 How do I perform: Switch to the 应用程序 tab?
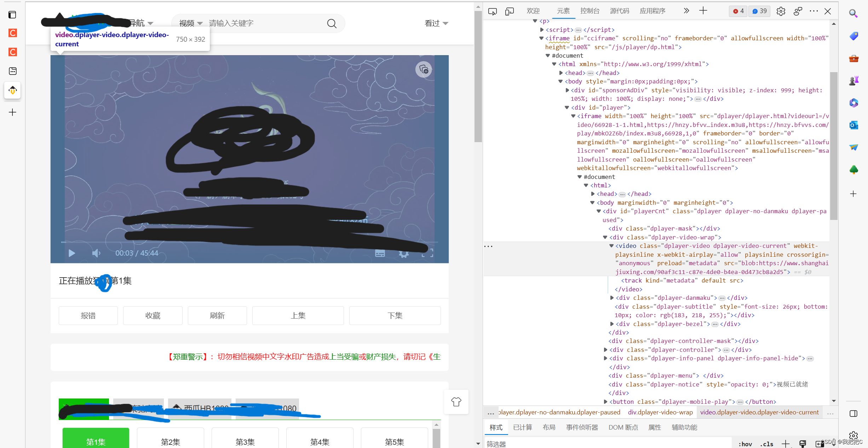click(652, 11)
